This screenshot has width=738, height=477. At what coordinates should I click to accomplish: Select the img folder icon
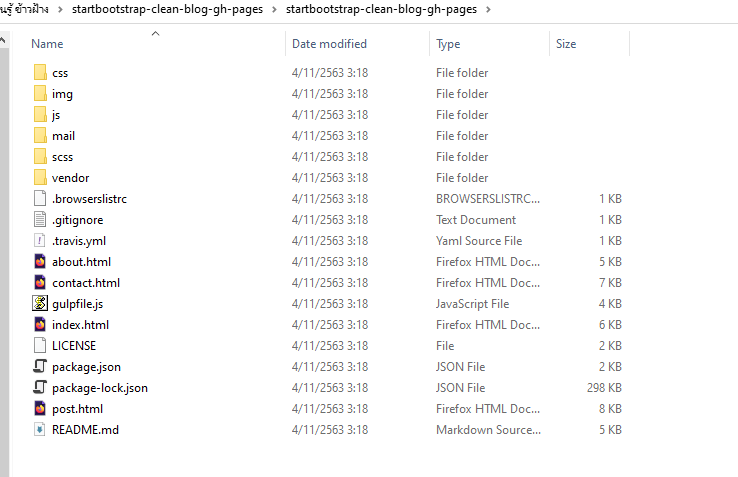point(40,94)
